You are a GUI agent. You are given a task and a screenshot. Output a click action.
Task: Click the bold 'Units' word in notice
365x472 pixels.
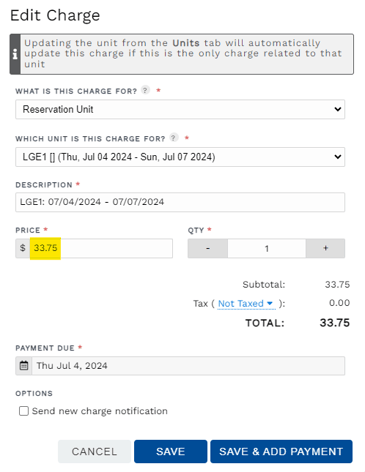[x=186, y=43]
